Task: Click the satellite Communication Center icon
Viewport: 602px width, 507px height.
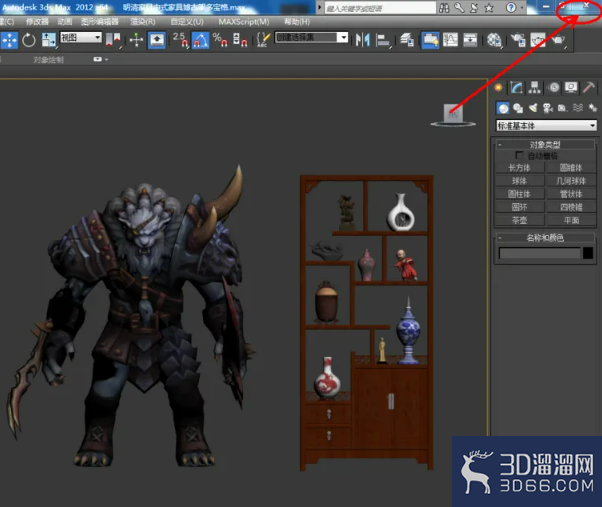Action: (x=474, y=8)
